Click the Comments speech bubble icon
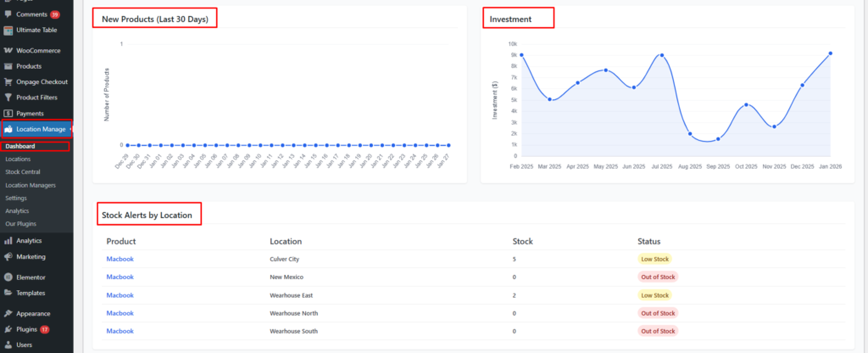The height and width of the screenshot is (353, 868). point(8,14)
